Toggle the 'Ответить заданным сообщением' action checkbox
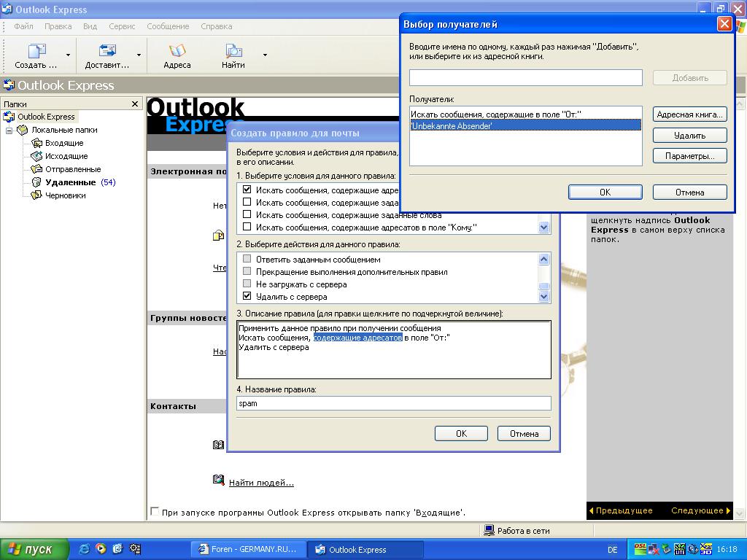 point(247,259)
